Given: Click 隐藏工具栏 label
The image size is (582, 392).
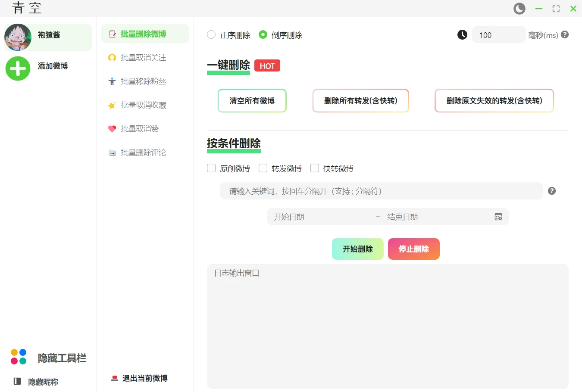Looking at the screenshot, I should 62,358.
